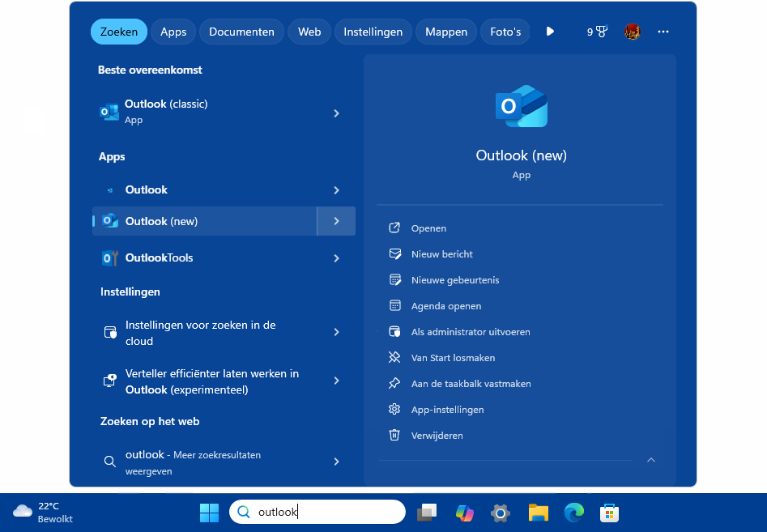Choose Aan de taakbalk vastmaken
Image resolution: width=767 pixels, height=532 pixels.
[x=471, y=384]
